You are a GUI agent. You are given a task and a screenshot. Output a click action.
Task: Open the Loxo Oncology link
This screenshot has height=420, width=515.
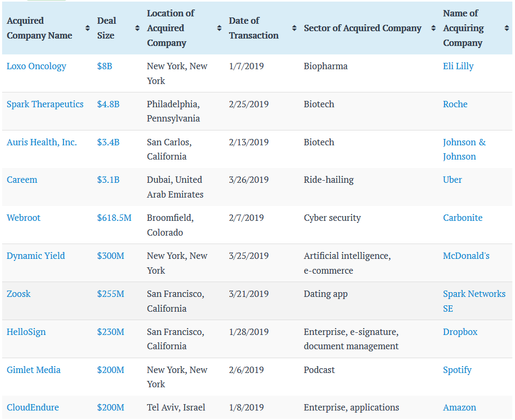click(x=36, y=66)
